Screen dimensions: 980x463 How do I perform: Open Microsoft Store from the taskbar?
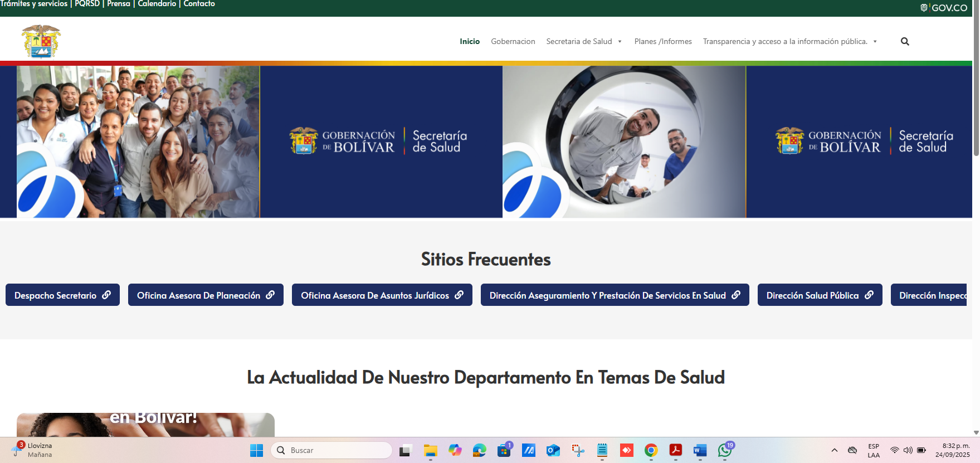pos(504,450)
